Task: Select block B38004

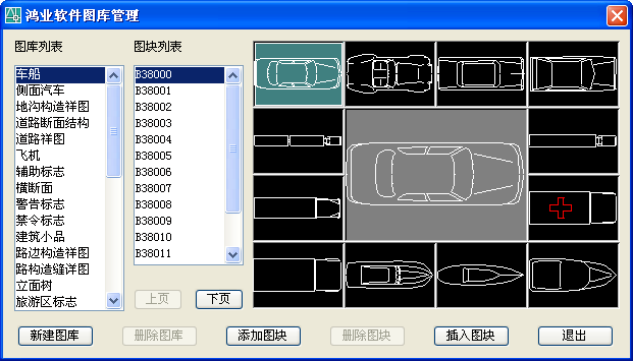Action: click(x=179, y=140)
